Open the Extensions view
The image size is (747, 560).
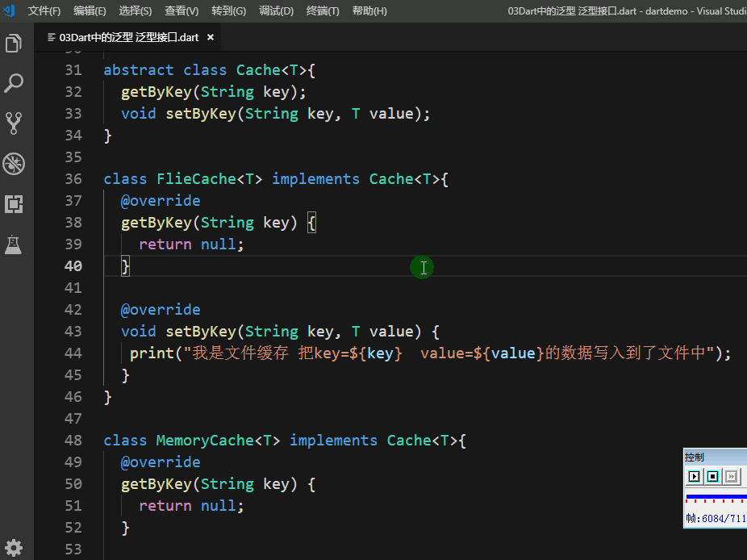click(14, 204)
